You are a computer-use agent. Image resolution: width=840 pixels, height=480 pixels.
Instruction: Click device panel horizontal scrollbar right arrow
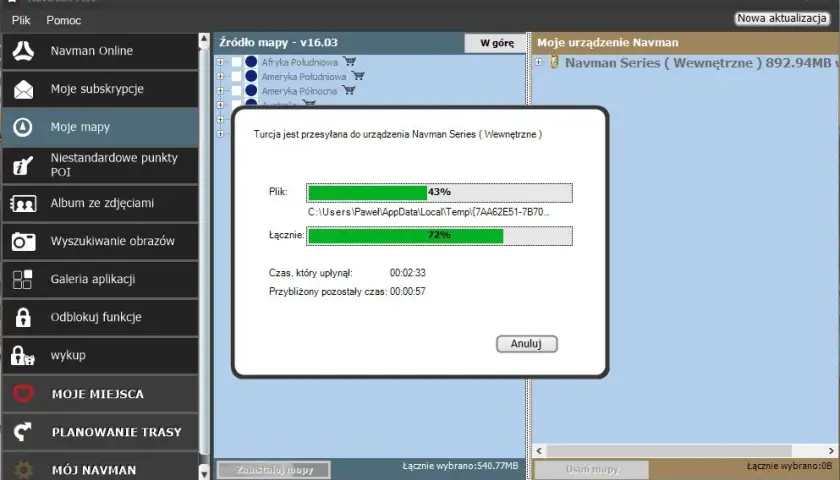pos(832,451)
